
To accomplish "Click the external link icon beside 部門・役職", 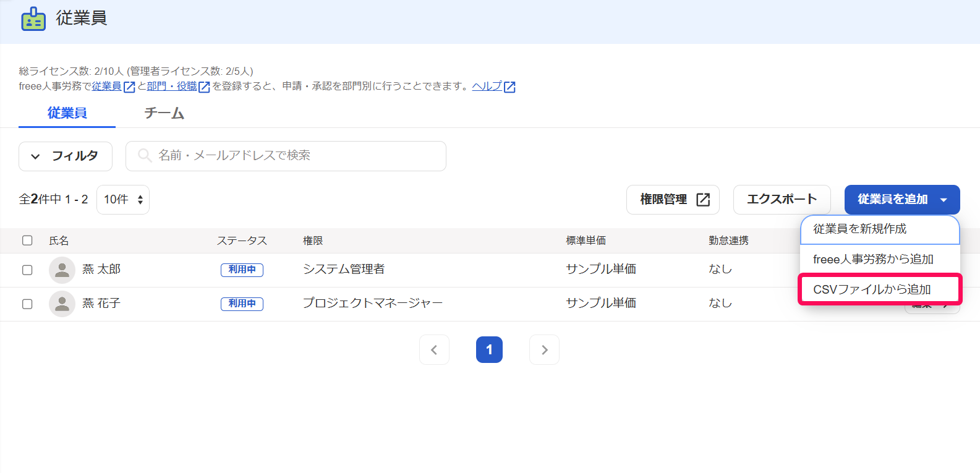I will 204,87.
